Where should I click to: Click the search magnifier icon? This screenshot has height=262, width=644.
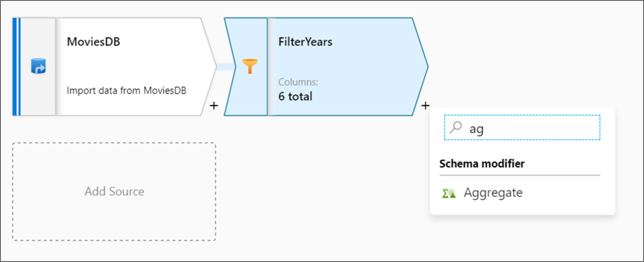455,128
